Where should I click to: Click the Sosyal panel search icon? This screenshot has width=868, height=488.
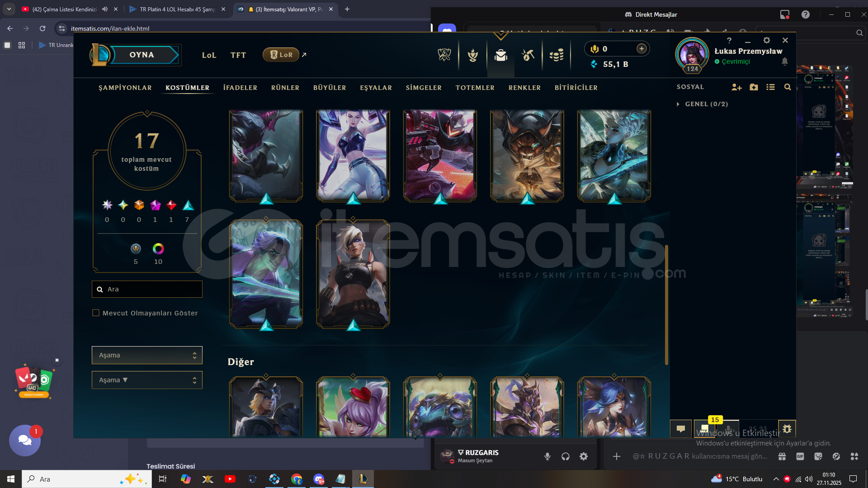pyautogui.click(x=788, y=87)
